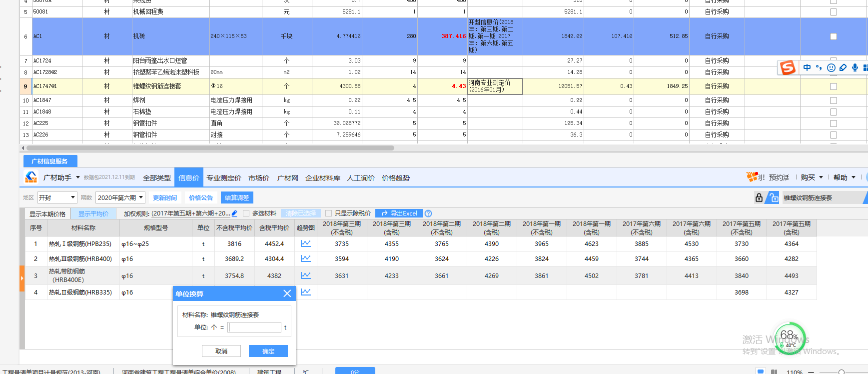The width and height of the screenshot is (868, 374).
Task: Open the 地区 开封 dropdown
Action: click(x=57, y=197)
